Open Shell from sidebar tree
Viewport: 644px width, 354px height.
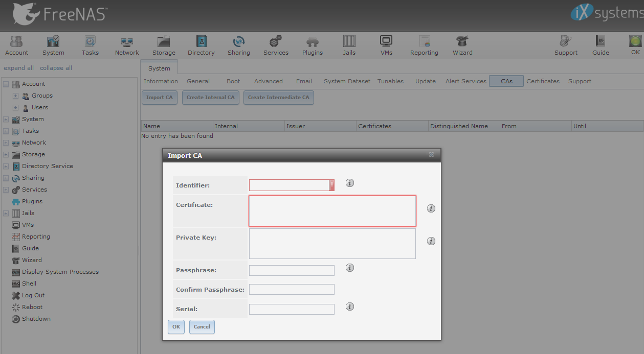(29, 284)
